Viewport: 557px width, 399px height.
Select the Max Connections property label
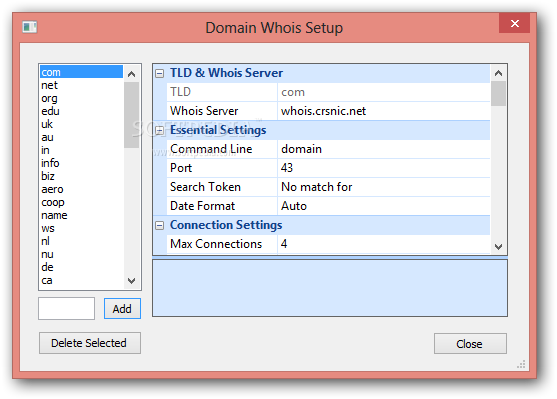[222, 244]
